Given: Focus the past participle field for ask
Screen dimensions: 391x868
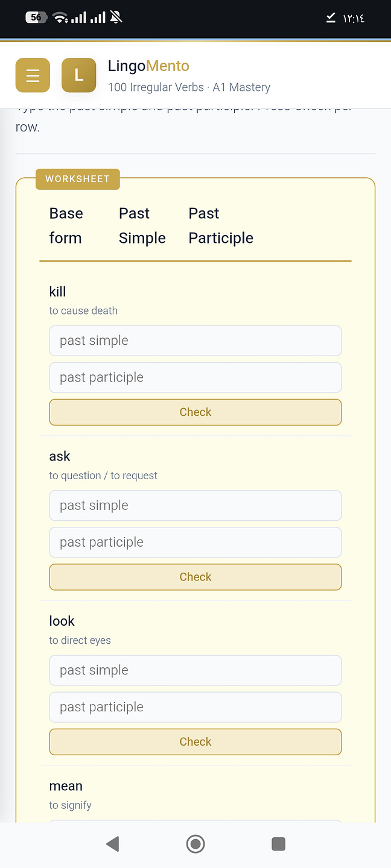Looking at the screenshot, I should 195,542.
